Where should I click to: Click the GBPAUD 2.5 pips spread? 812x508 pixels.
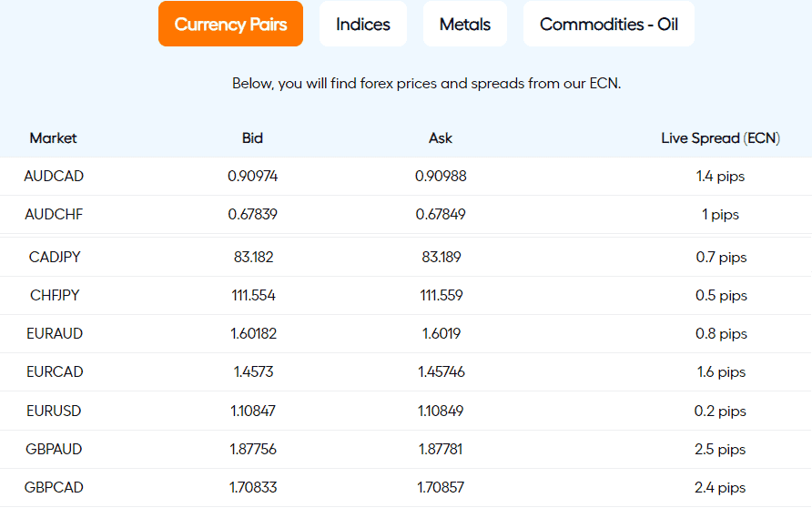(x=720, y=450)
